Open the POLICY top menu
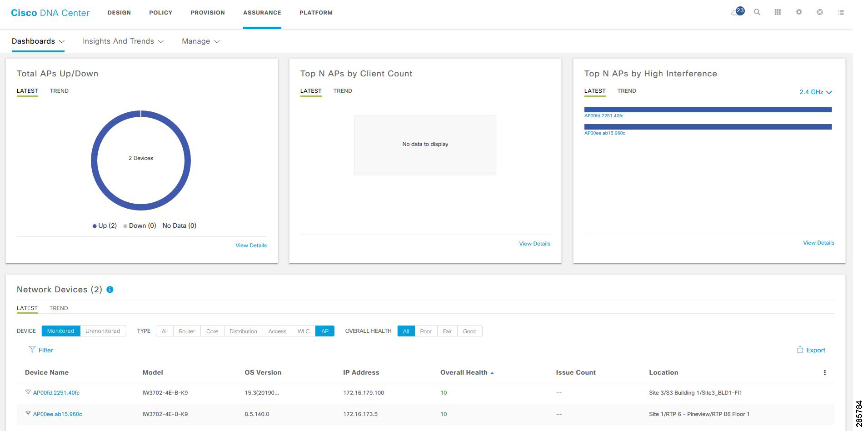 click(161, 13)
